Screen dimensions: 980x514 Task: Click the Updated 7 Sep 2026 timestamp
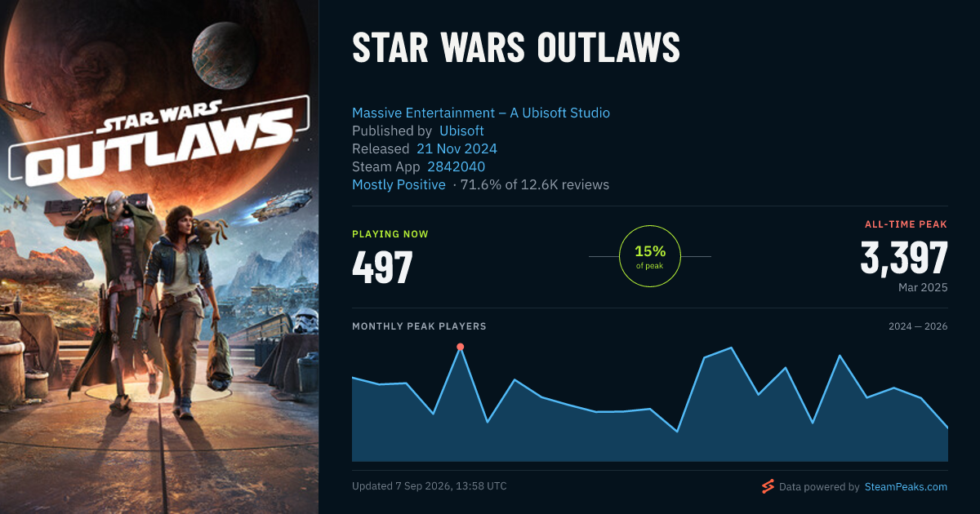coord(430,486)
